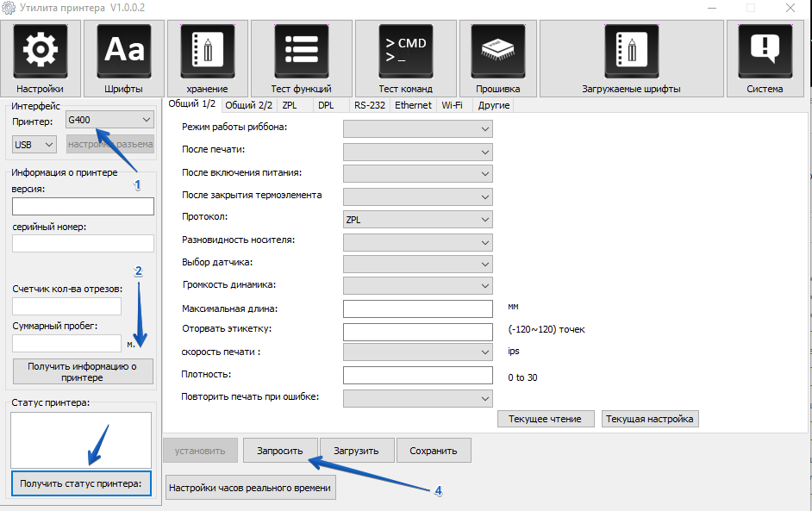
Task: Switch to the Ethernet tab
Action: pyautogui.click(x=413, y=105)
